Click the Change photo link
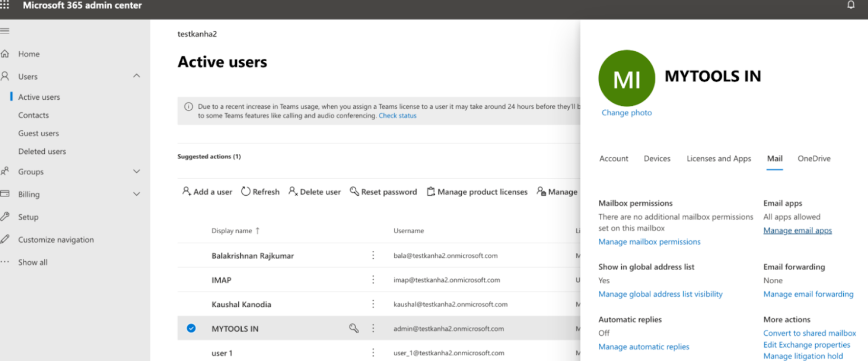The image size is (868, 361). point(626,113)
